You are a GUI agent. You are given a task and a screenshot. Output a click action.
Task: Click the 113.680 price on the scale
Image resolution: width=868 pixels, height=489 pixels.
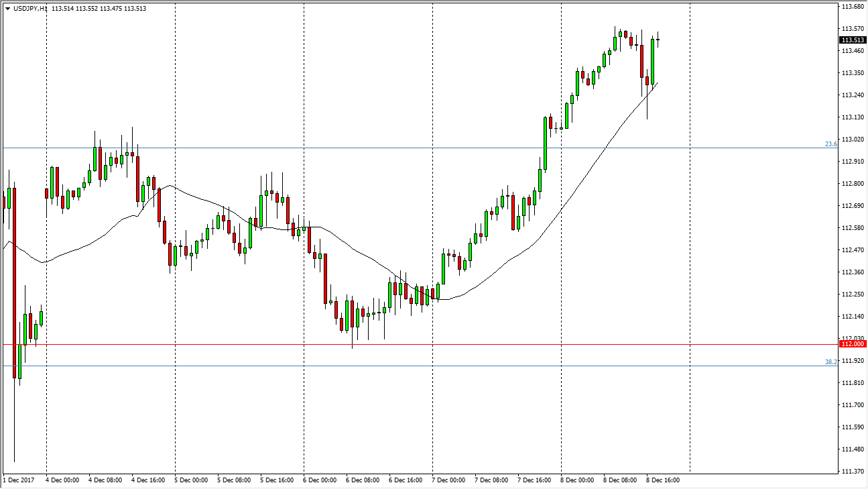[x=853, y=7]
